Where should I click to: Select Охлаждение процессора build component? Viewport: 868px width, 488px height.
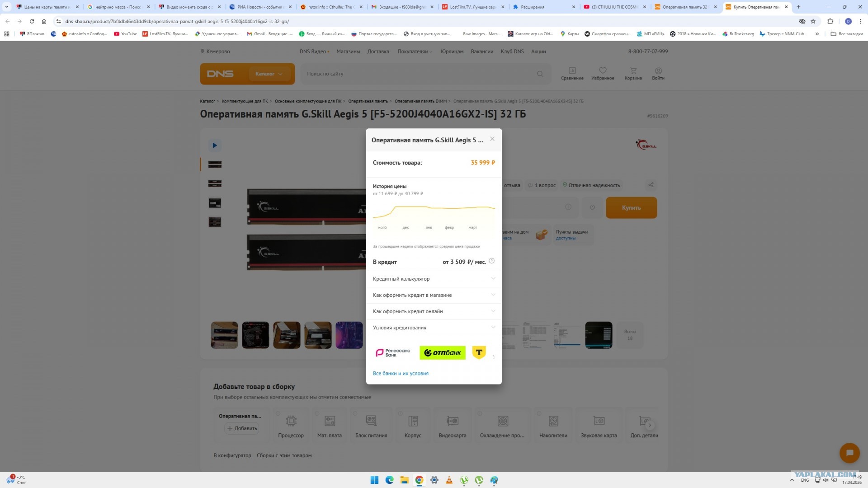click(x=502, y=426)
